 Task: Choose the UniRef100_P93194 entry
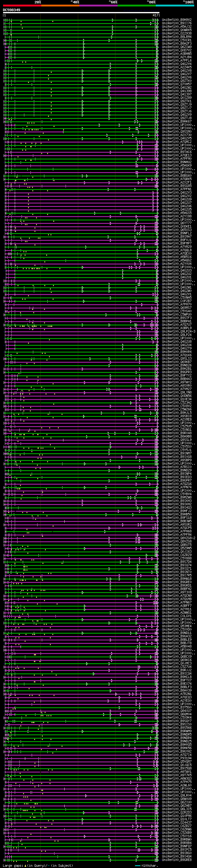pos(177,758)
